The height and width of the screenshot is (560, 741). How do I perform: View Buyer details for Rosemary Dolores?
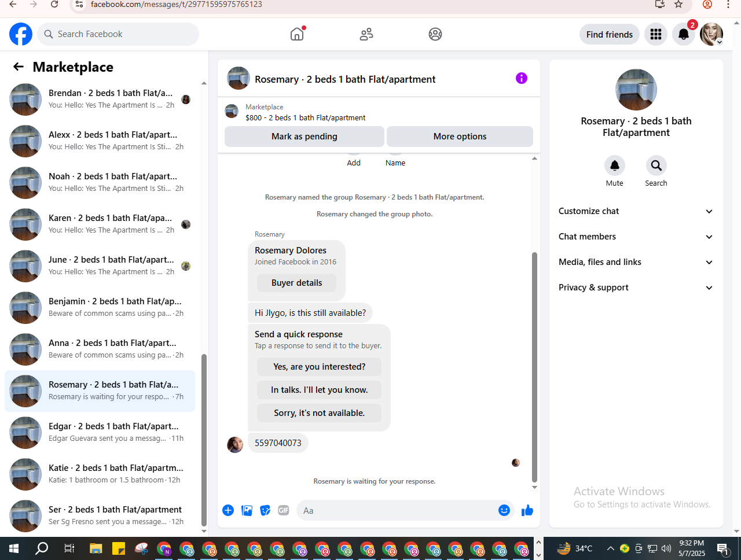pos(297,283)
